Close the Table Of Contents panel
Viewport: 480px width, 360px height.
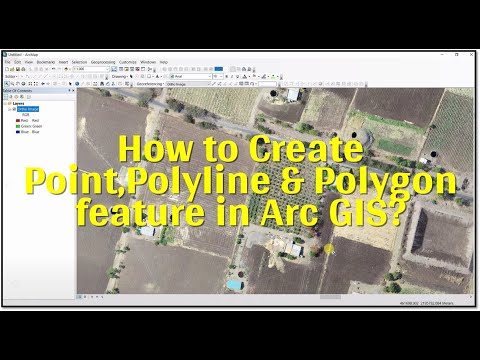[73, 90]
